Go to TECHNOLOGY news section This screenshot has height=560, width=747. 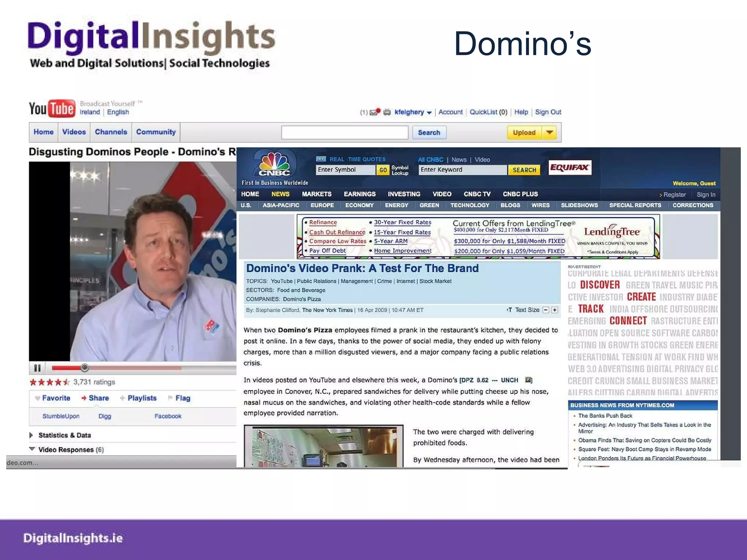[470, 205]
